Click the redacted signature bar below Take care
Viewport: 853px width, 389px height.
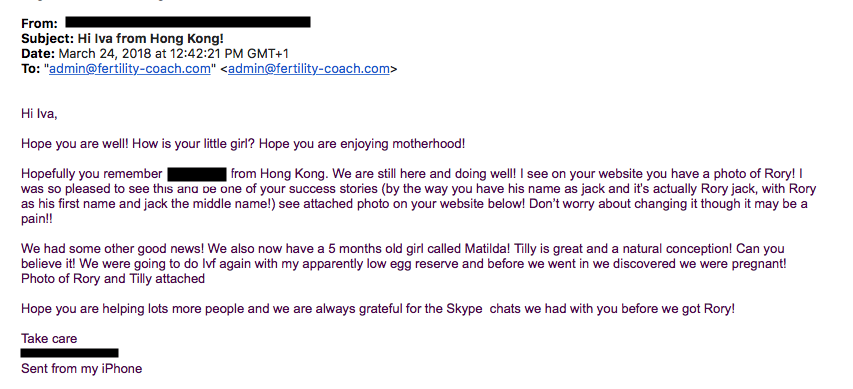click(x=70, y=353)
